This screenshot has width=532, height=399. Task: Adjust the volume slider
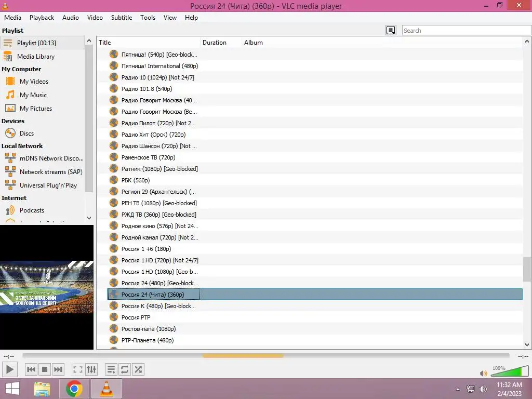coord(510,371)
